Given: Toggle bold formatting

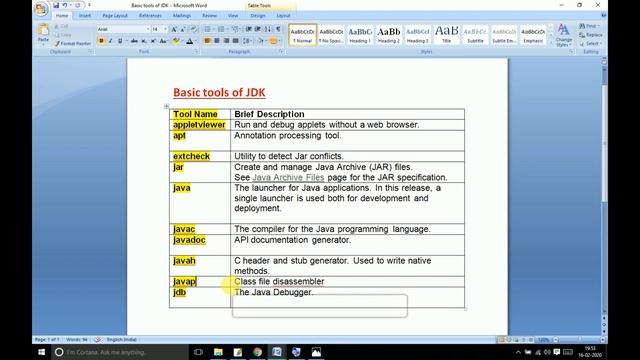Looking at the screenshot, I should tap(101, 41).
